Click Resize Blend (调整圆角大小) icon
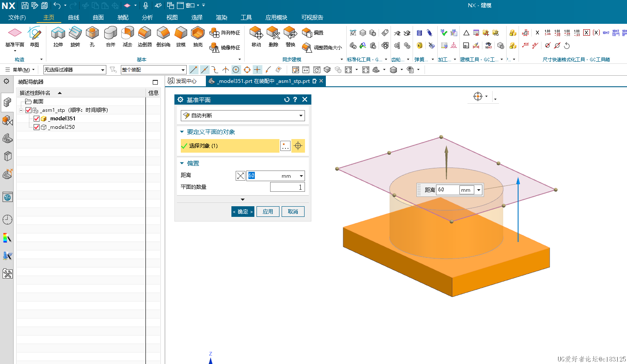The height and width of the screenshot is (364, 627). pos(307,47)
